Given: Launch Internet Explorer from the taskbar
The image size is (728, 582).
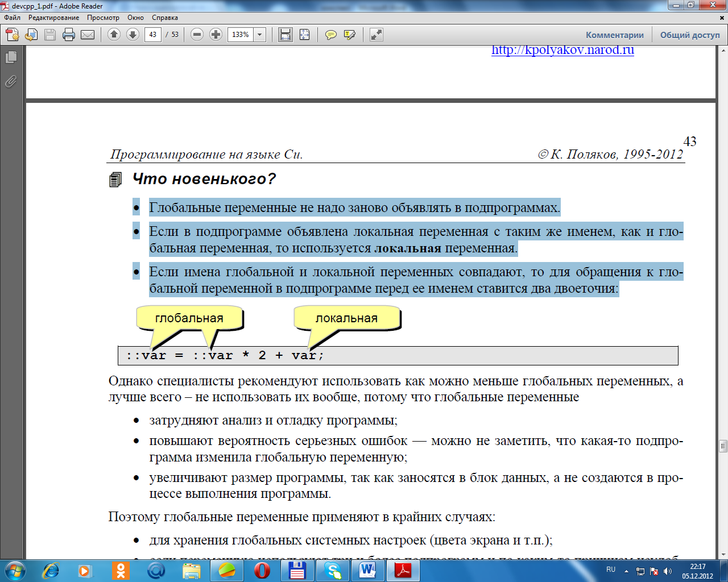Looking at the screenshot, I should [51, 571].
